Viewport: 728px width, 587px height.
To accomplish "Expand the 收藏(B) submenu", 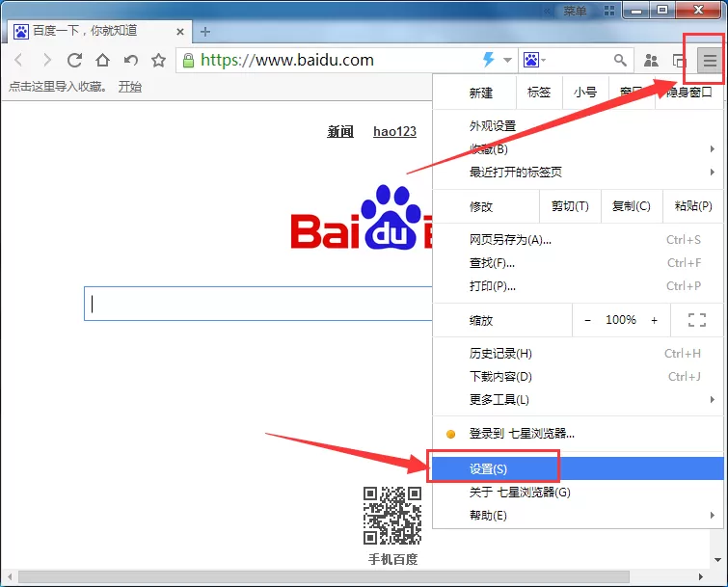I will point(578,149).
